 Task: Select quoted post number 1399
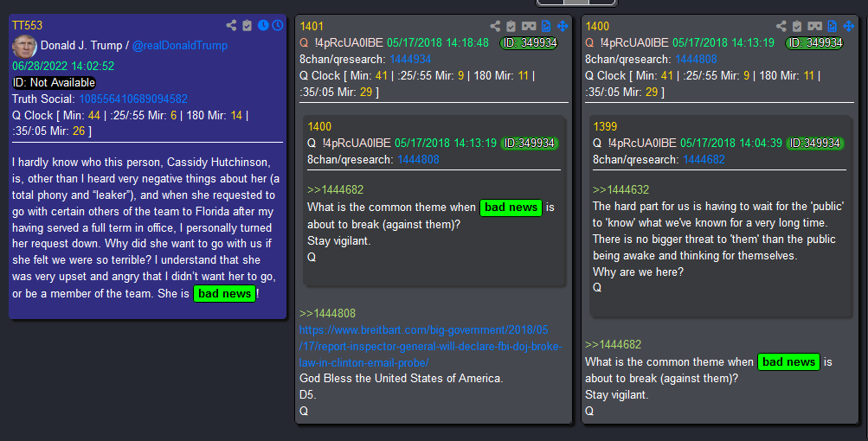point(605,127)
